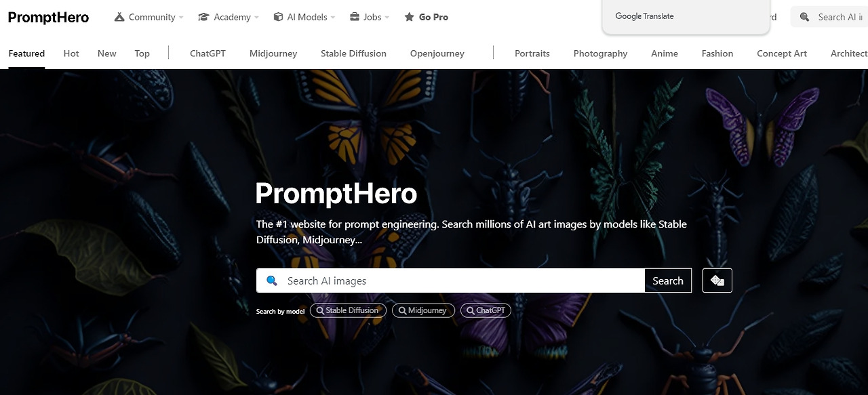Click the AI Models cube icon
The image size is (868, 395).
278,17
